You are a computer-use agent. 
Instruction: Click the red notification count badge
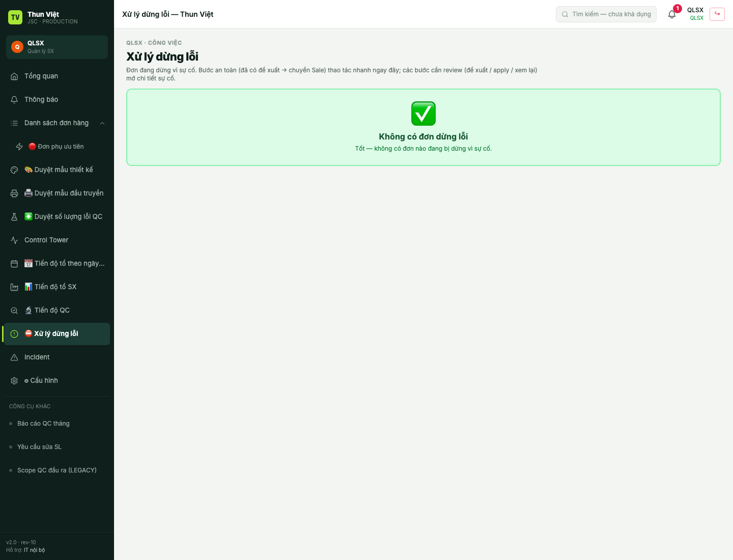coord(678,9)
